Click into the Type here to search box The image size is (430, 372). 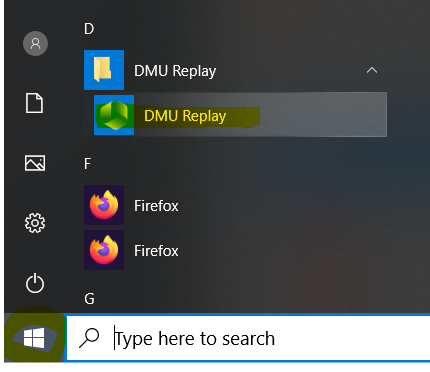coord(248,338)
